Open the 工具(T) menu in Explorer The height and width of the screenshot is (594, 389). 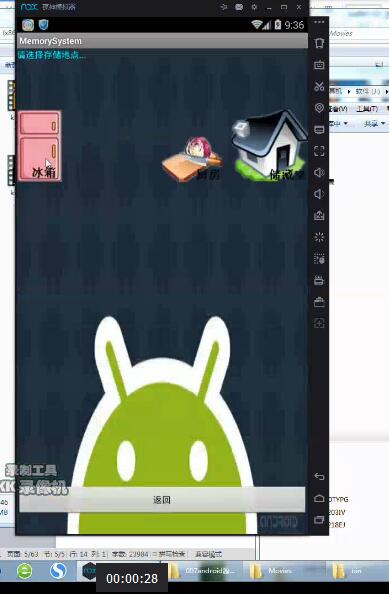(366, 109)
